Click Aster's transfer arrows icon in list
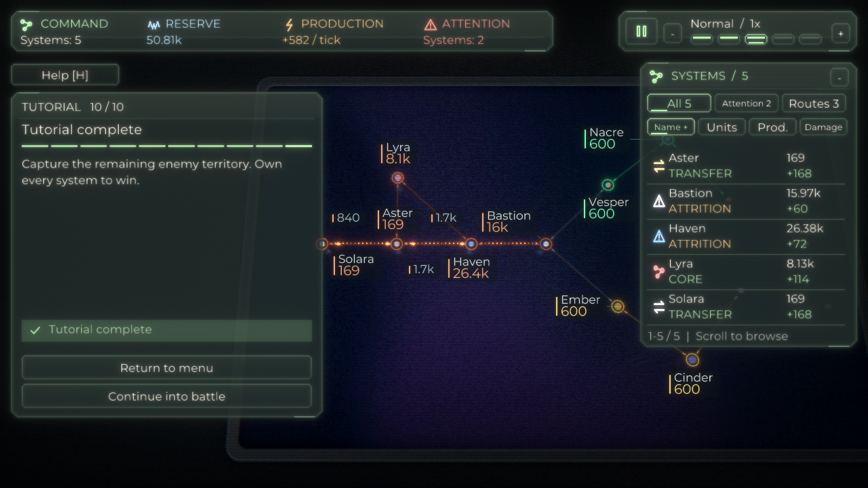 click(x=658, y=166)
